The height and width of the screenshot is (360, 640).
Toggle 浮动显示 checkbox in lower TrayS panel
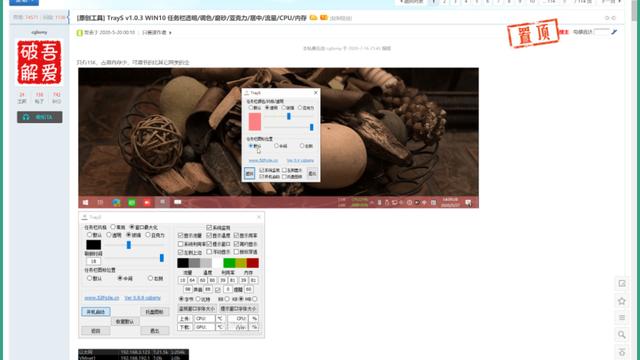[x=209, y=252]
